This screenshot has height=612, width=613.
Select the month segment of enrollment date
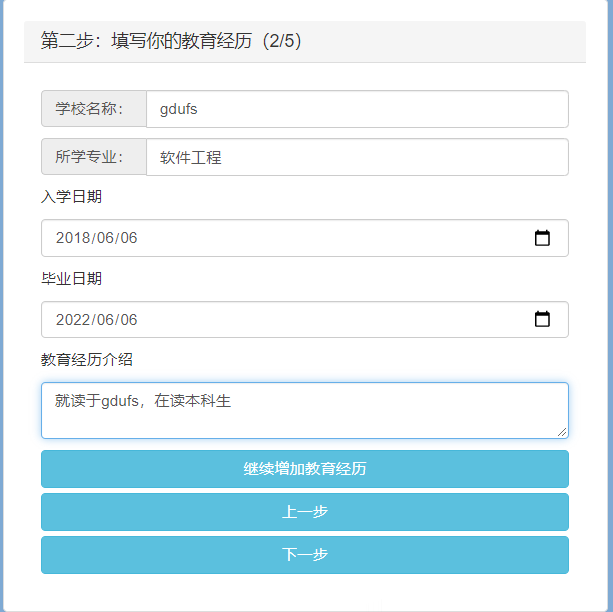click(105, 238)
